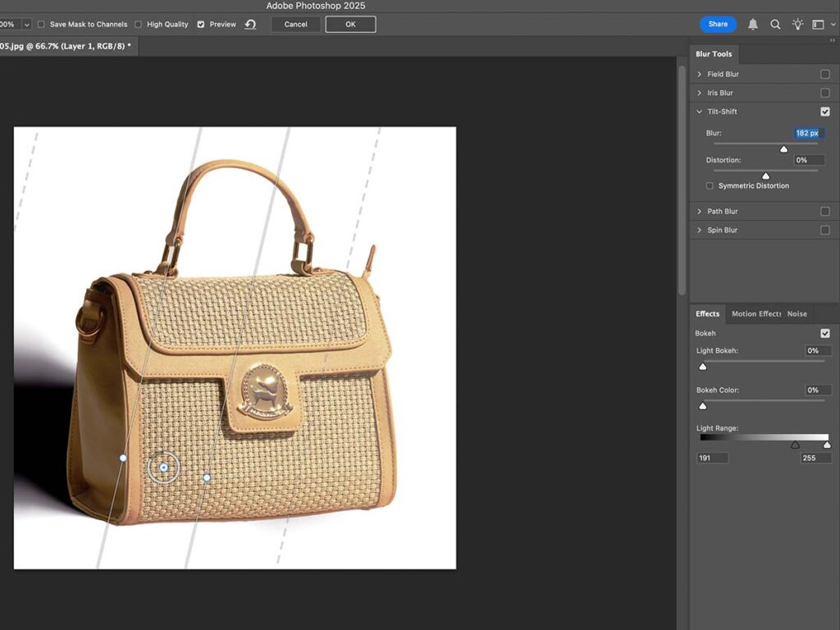
Task: Click the reset blur pins icon
Action: coord(250,24)
